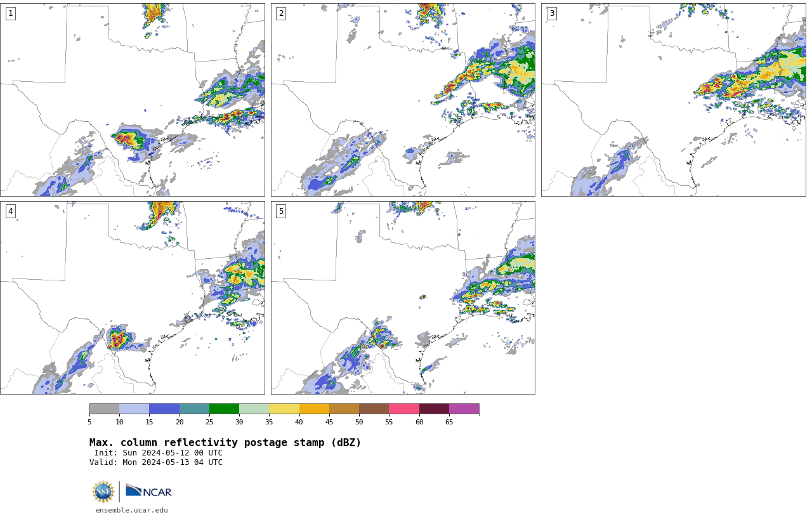Select the pale green 30-35 dBZ swatch
The height and width of the screenshot is (517, 812).
click(254, 409)
